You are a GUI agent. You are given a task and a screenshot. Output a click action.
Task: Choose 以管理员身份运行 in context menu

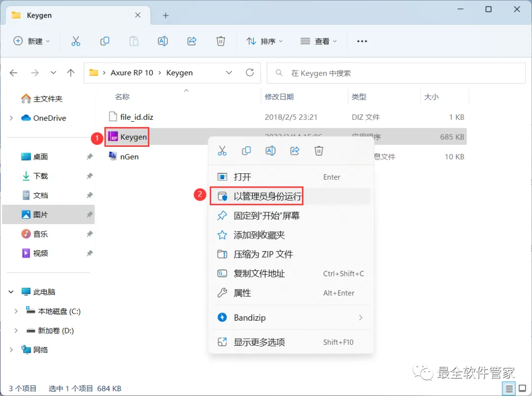[291, 196]
